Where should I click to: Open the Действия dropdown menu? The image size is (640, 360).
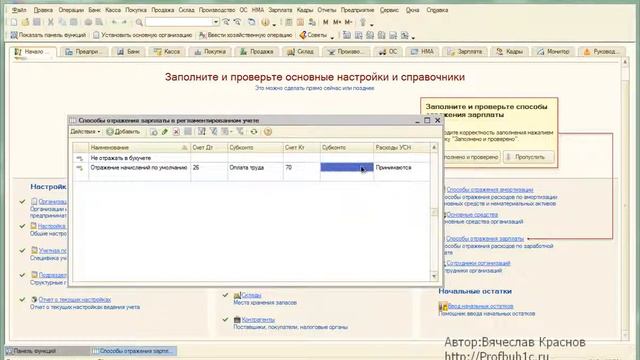[x=85, y=132]
